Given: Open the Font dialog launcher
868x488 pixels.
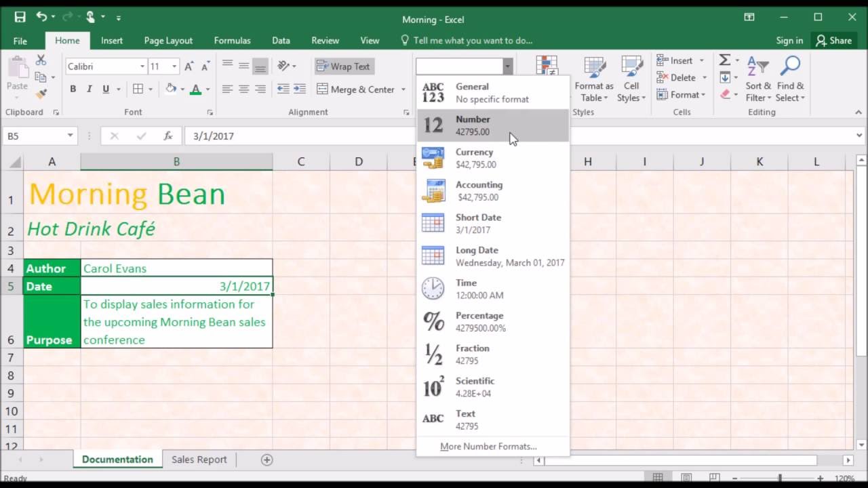Looking at the screenshot, I should pyautogui.click(x=210, y=113).
